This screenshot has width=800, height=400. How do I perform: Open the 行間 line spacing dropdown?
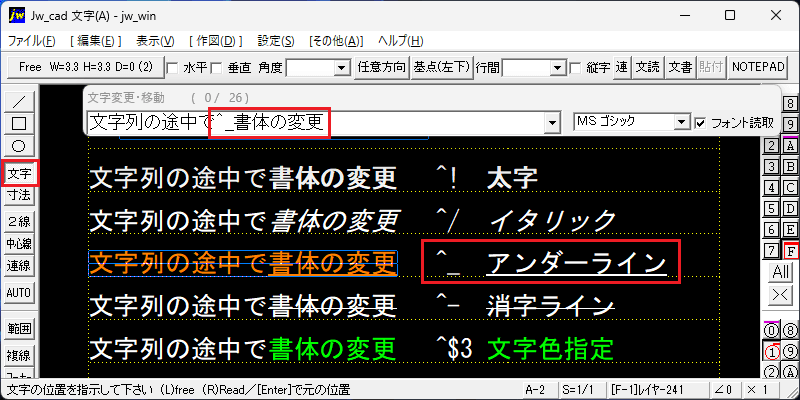click(558, 67)
